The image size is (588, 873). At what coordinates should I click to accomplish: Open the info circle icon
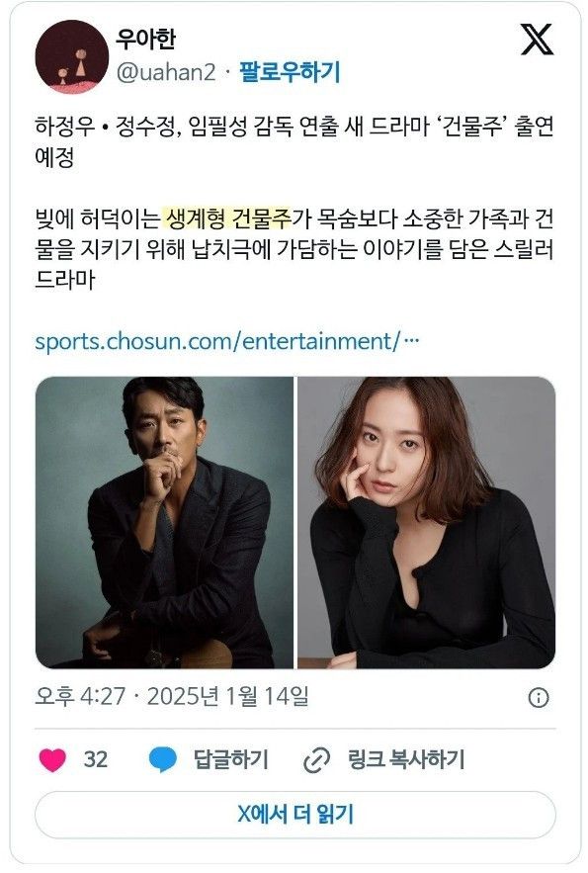tap(538, 698)
